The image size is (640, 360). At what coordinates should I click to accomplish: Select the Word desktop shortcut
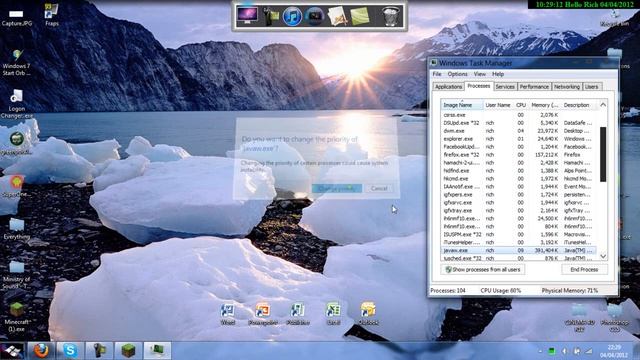[228, 314]
